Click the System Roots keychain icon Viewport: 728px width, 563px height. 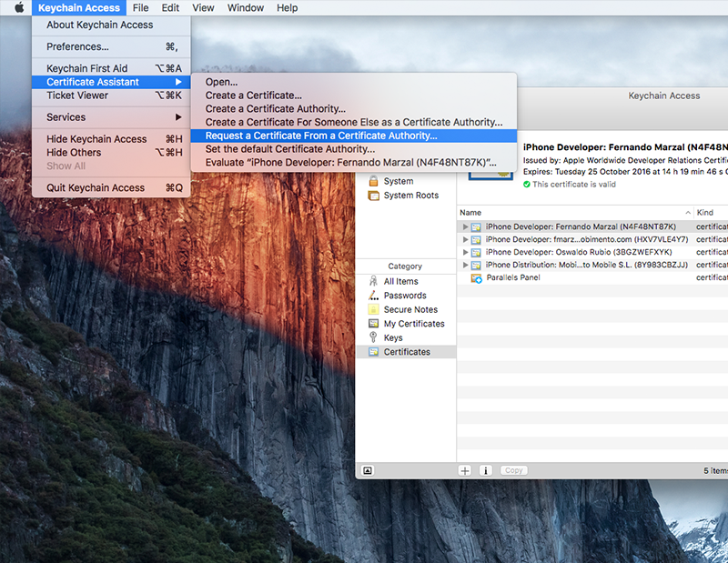point(373,196)
